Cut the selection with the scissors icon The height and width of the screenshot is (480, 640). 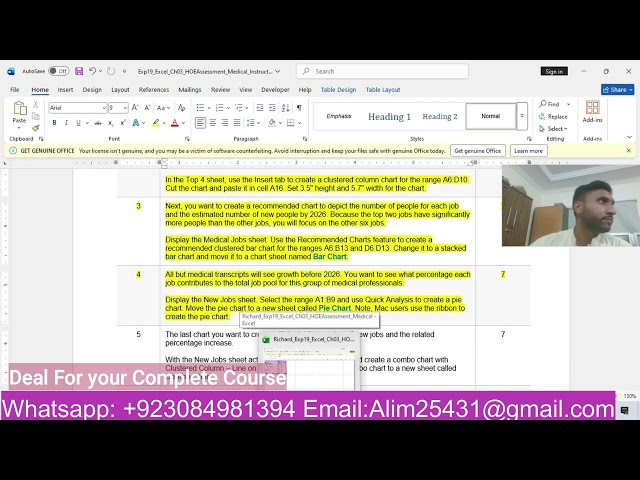36,104
